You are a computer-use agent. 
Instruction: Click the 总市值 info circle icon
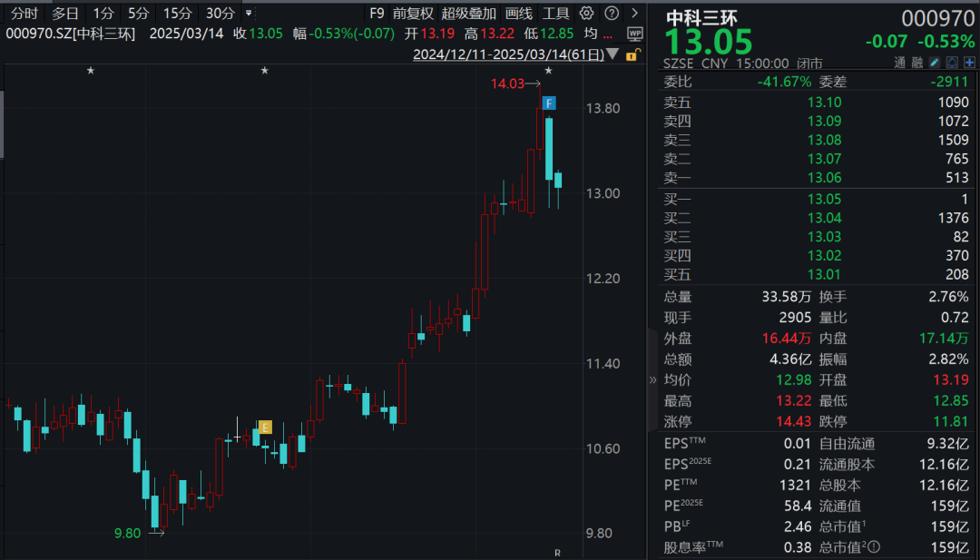(x=874, y=547)
